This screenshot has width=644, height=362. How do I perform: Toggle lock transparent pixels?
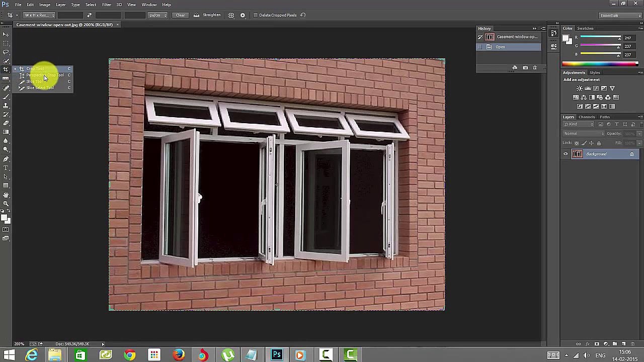(x=577, y=143)
